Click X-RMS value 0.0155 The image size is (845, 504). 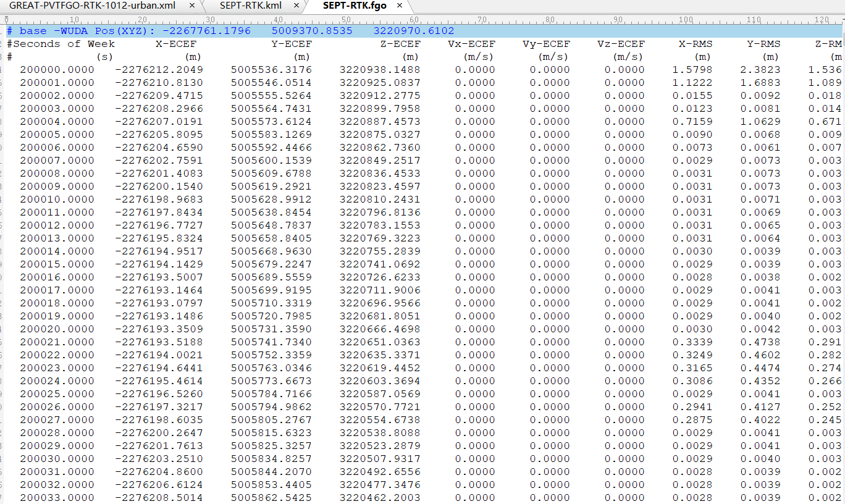point(692,96)
